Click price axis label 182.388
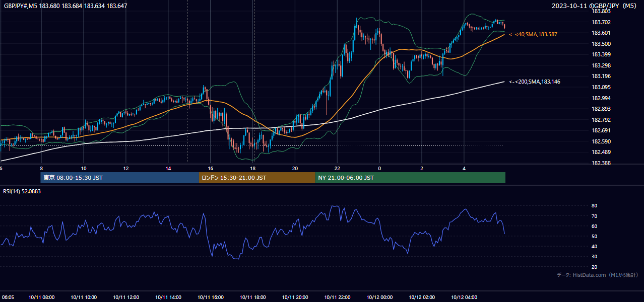644x302 pixels. (x=601, y=163)
